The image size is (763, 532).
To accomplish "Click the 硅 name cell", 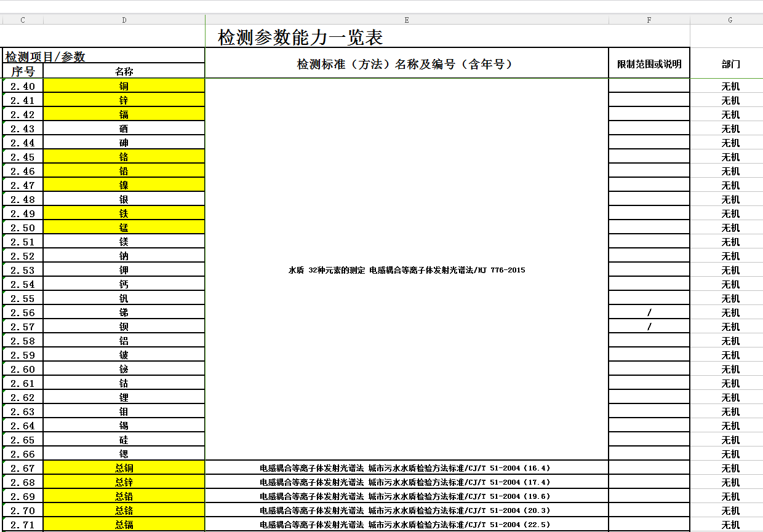I will click(124, 439).
